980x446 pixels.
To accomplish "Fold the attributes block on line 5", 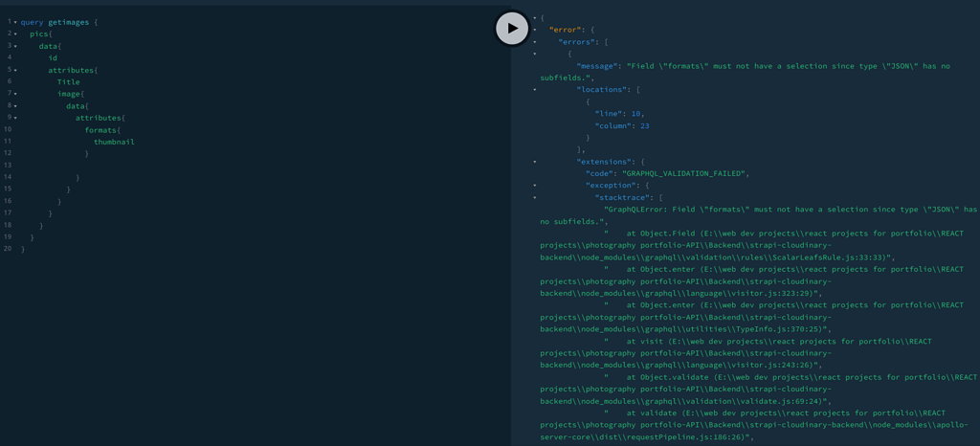I will click(15, 70).
